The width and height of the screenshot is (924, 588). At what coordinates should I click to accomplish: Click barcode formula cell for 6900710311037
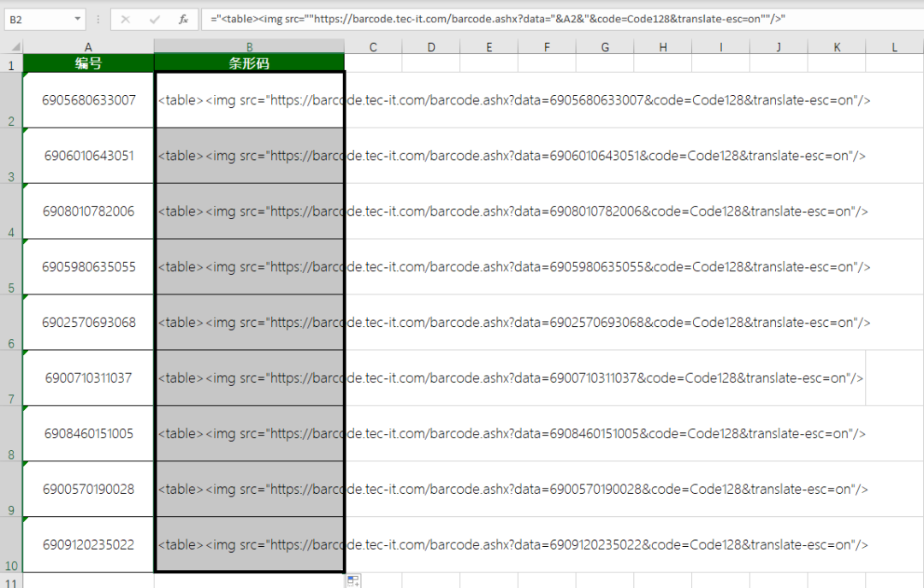coord(249,377)
